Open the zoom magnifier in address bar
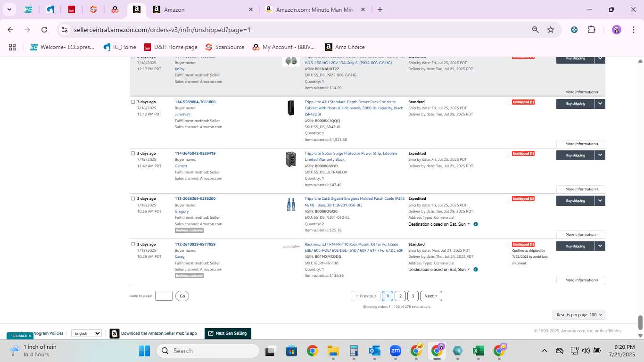Image resolution: width=644 pixels, height=362 pixels. pyautogui.click(x=535, y=30)
